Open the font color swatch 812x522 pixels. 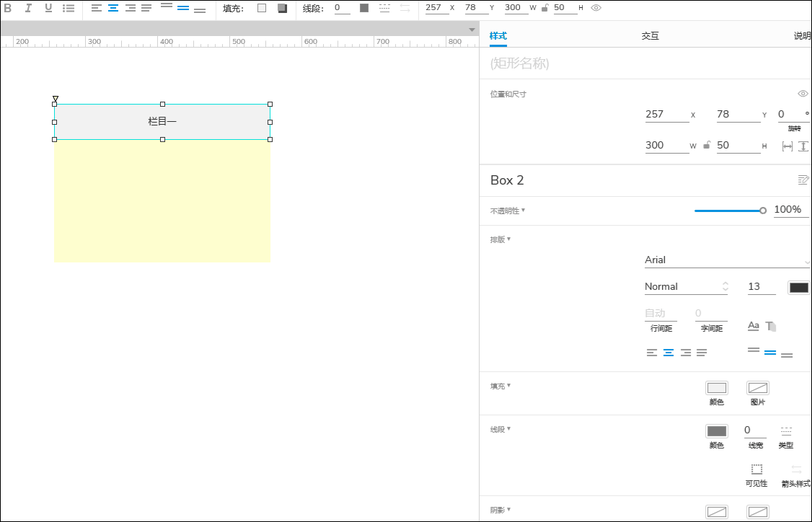click(798, 288)
